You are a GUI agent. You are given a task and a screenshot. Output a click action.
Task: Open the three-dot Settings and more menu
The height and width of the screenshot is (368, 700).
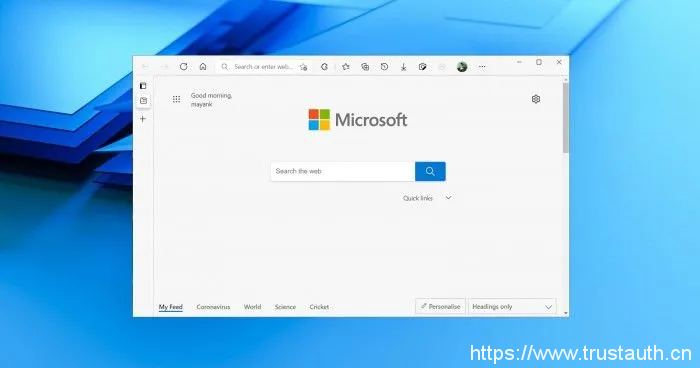(482, 67)
